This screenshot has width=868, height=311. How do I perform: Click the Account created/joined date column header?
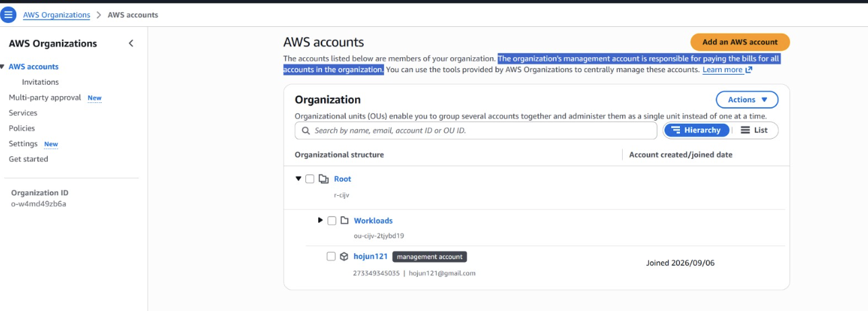681,155
